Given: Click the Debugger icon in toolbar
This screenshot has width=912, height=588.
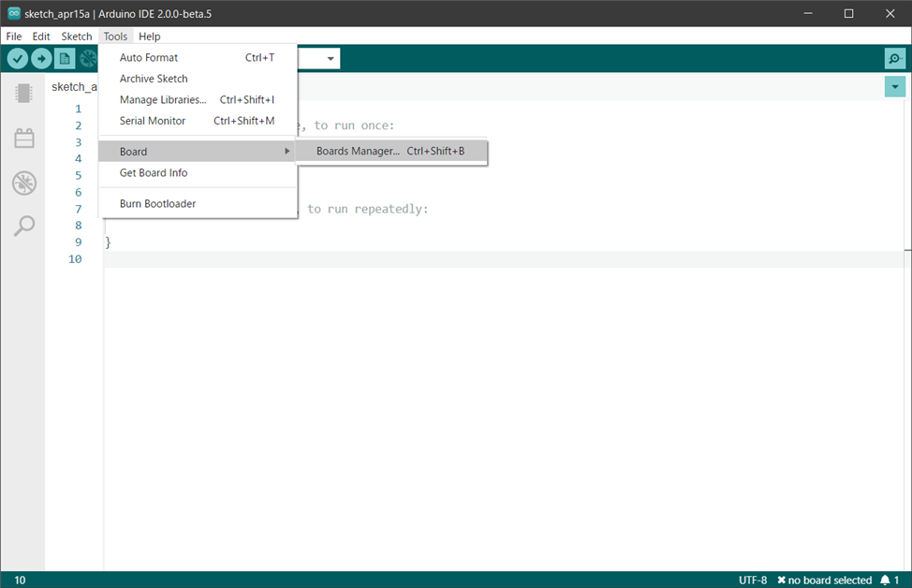Looking at the screenshot, I should [88, 59].
